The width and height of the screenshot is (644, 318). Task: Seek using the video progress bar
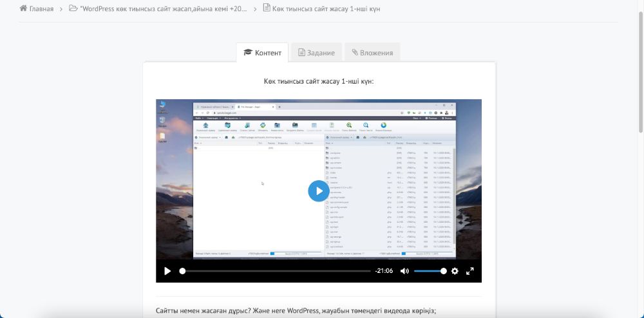(275, 271)
